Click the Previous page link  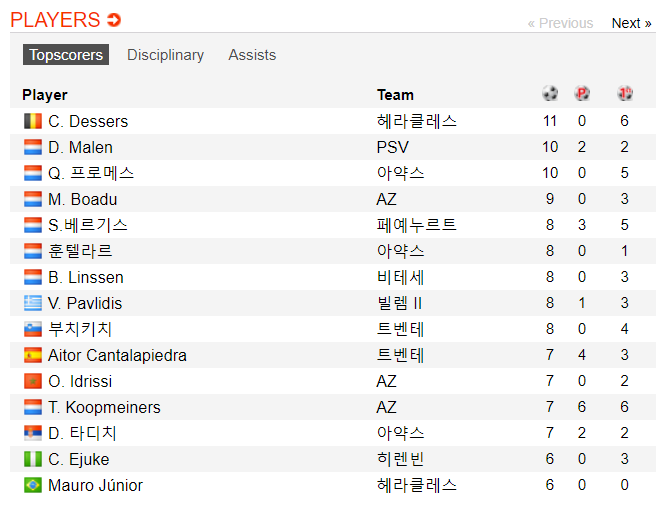[x=560, y=23]
